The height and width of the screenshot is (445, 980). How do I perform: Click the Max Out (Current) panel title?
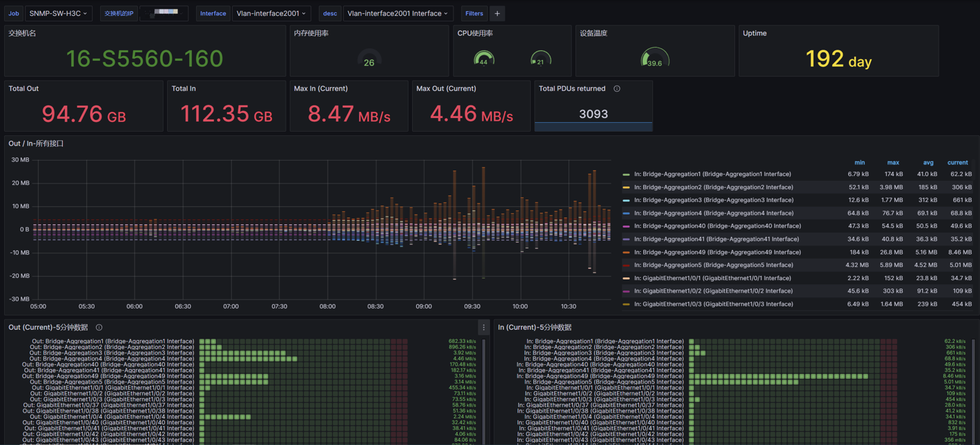point(446,89)
